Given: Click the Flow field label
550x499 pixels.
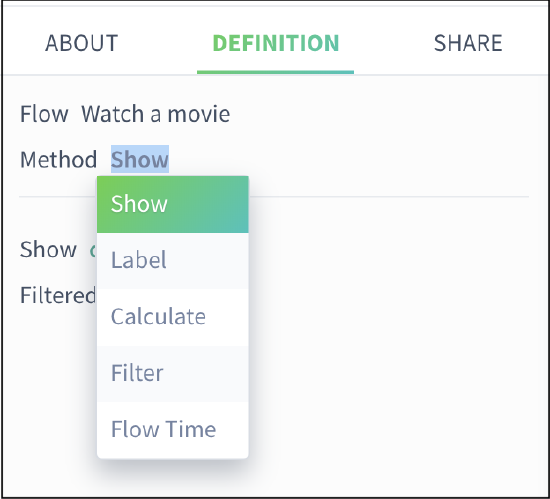Looking at the screenshot, I should [44, 114].
